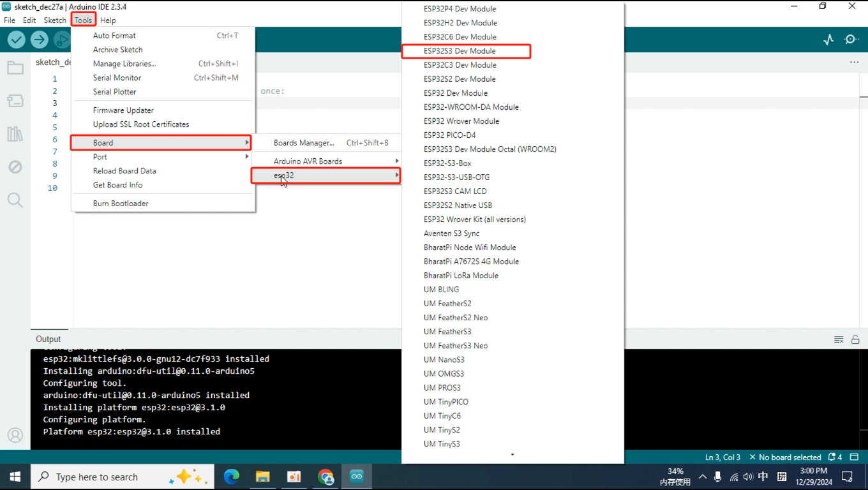
Task: Click the board list scroll-down arrow
Action: point(513,455)
